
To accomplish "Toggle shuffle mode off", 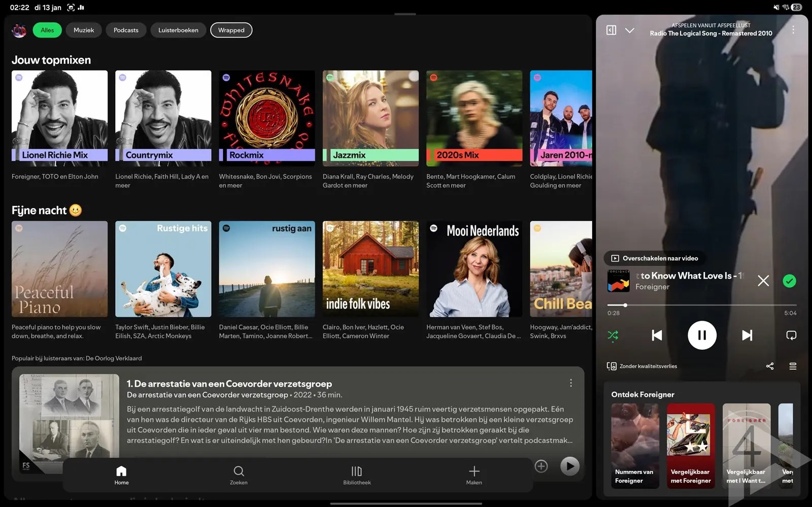I will pos(613,335).
